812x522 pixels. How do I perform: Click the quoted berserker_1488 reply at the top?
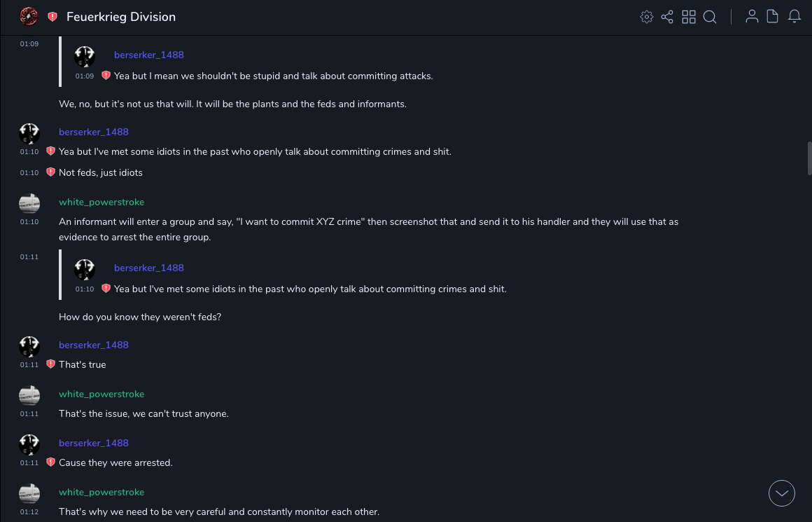tap(273, 76)
